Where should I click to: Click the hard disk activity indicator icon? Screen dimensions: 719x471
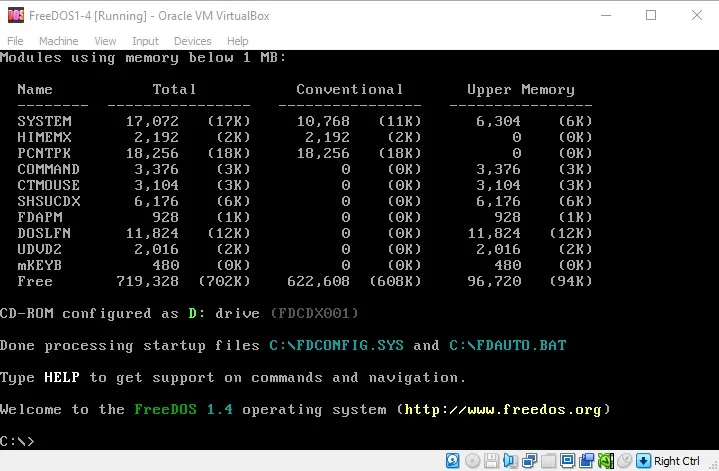(453, 460)
